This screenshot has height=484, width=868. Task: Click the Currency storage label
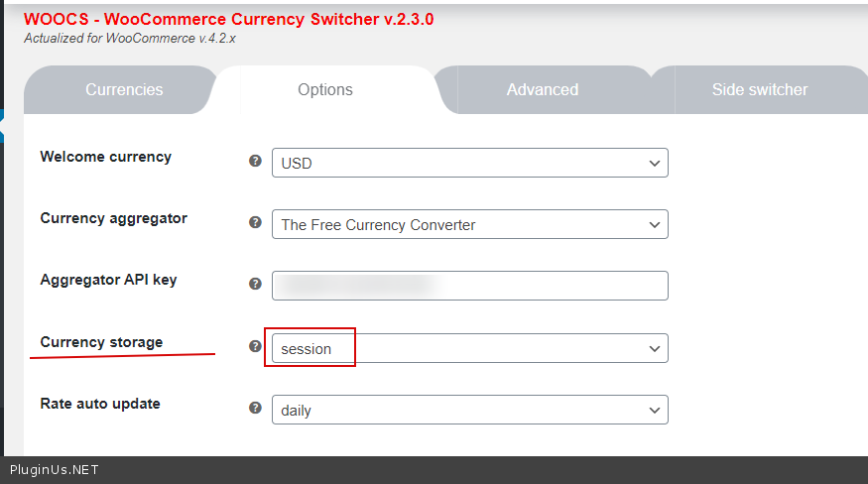101,342
